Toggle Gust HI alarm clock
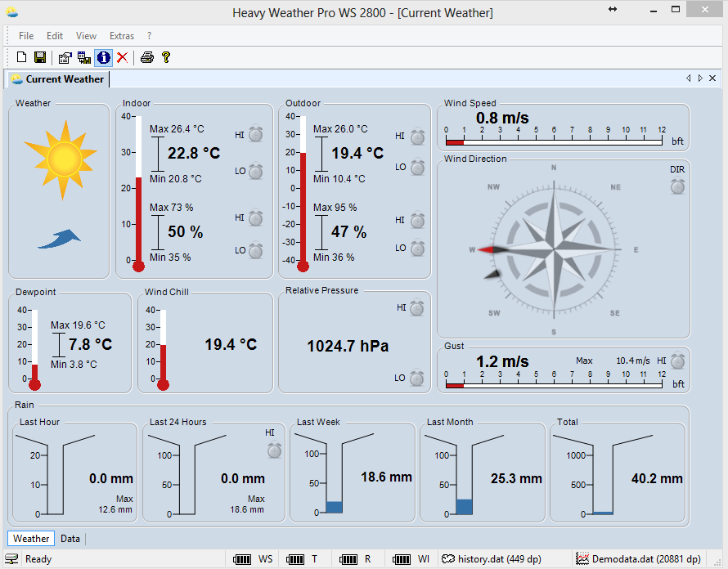This screenshot has height=569, width=728. point(677,361)
